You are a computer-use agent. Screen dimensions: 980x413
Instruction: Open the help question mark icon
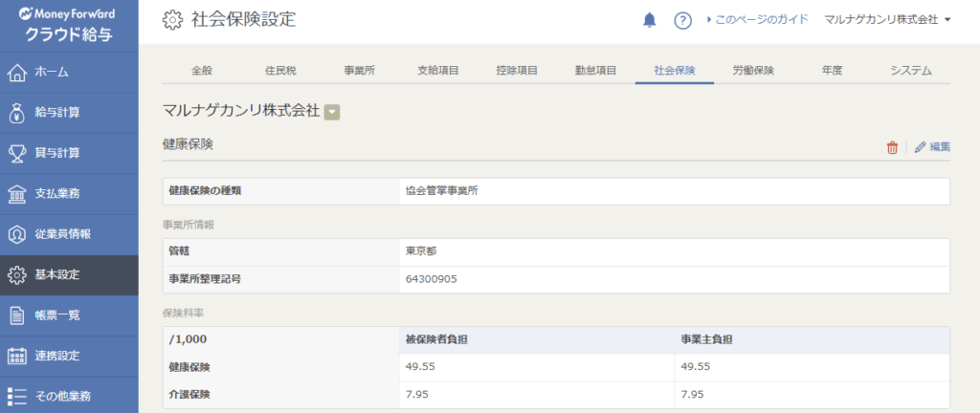click(x=682, y=20)
